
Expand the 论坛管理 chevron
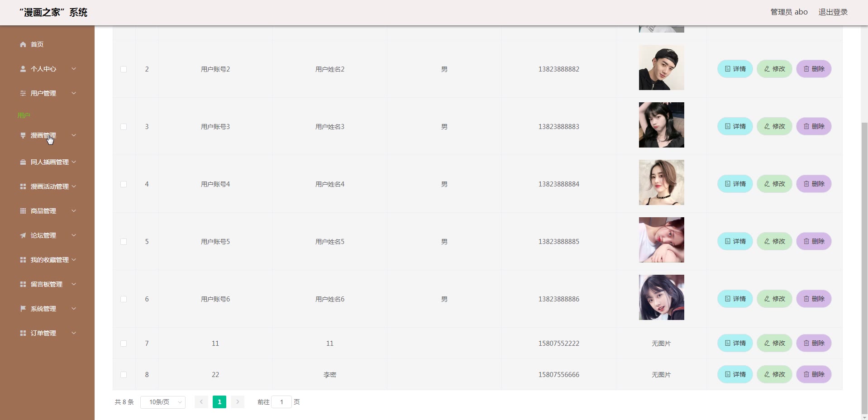(x=74, y=235)
